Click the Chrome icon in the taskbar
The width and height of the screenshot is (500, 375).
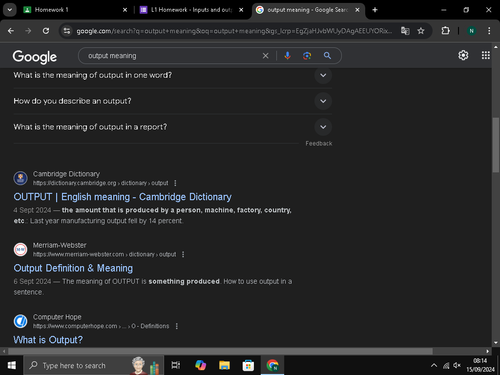tap(272, 365)
